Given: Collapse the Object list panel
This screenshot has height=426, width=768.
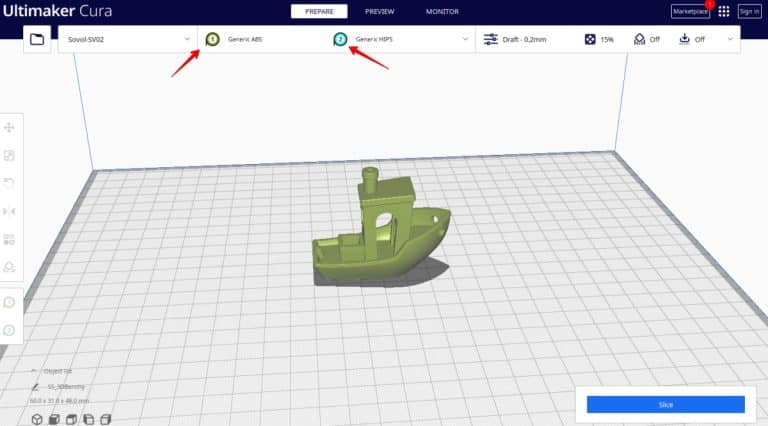Looking at the screenshot, I should (x=33, y=371).
